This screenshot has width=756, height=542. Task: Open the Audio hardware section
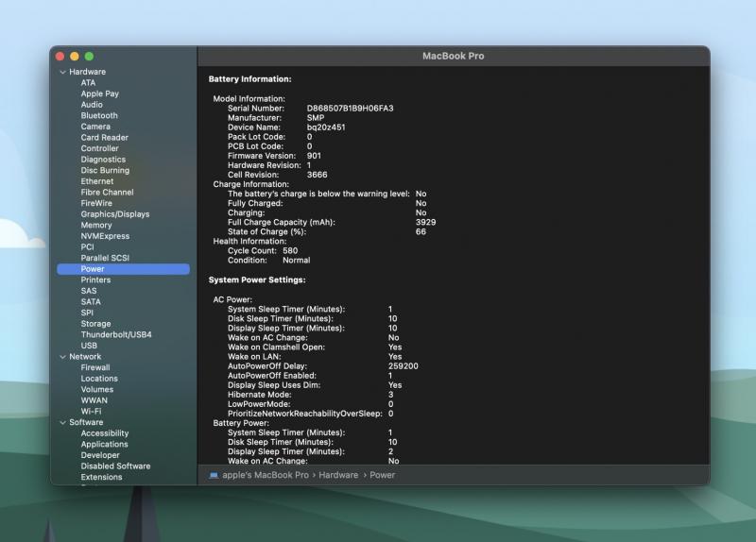tap(92, 105)
